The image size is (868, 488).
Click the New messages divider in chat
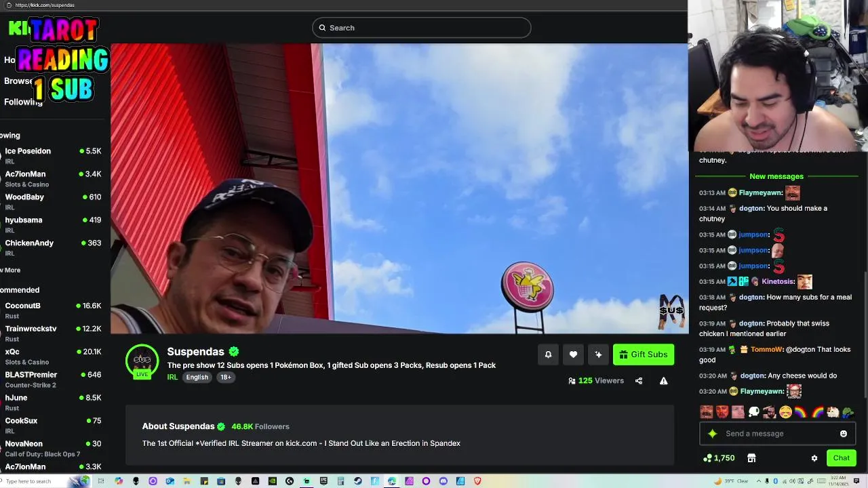coord(776,176)
